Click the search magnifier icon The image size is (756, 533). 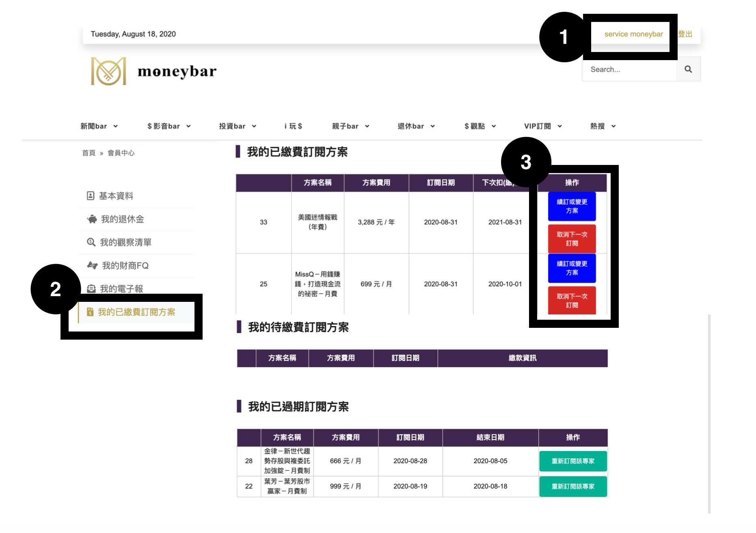[688, 69]
